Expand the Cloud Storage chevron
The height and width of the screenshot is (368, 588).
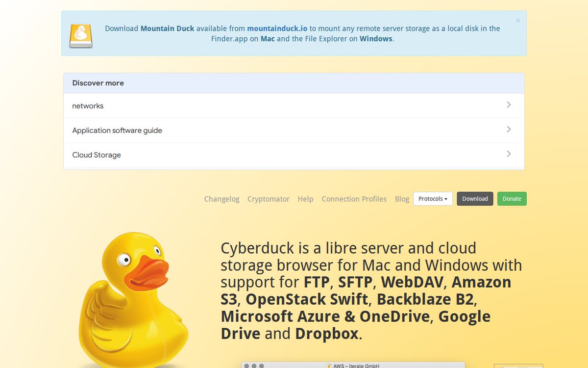509,154
